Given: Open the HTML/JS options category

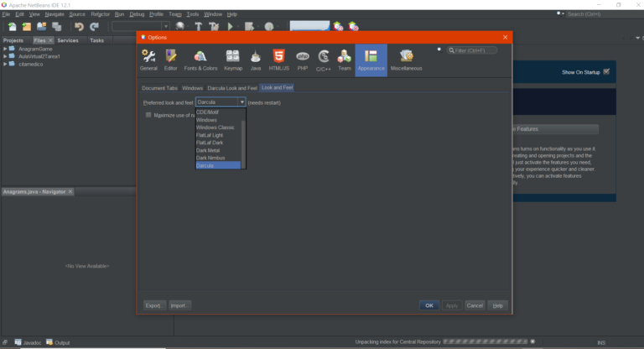Looking at the screenshot, I should point(279,60).
